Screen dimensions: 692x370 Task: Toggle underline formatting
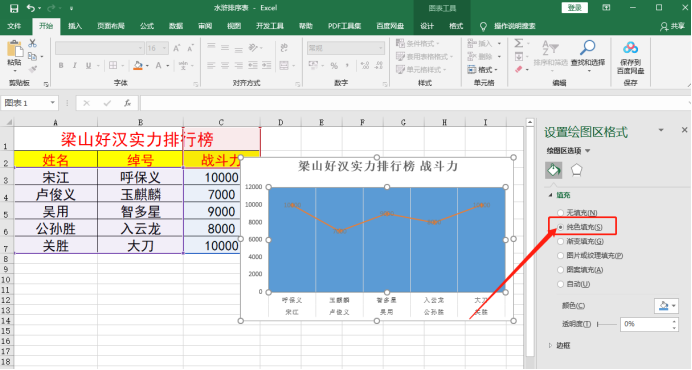pyautogui.click(x=88, y=65)
